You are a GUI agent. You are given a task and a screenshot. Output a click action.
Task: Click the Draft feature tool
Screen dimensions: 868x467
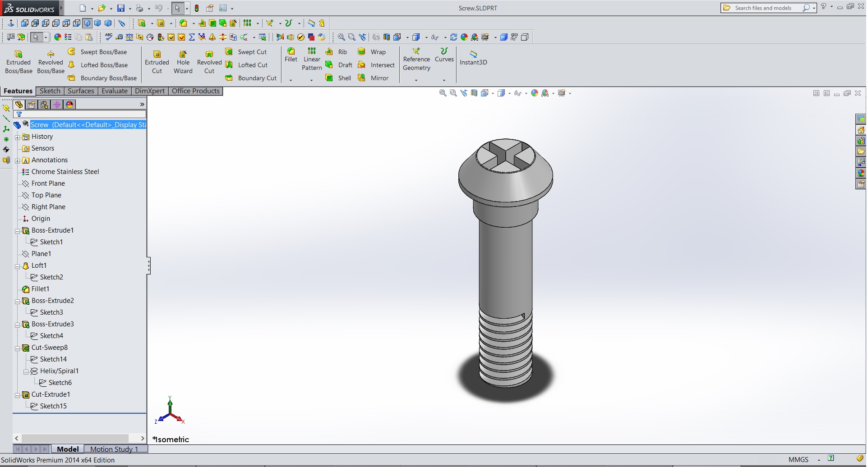(x=339, y=65)
